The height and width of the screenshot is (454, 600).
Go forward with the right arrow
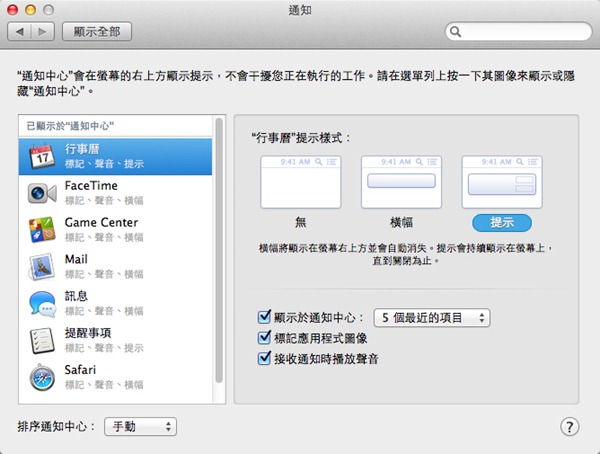(42, 31)
